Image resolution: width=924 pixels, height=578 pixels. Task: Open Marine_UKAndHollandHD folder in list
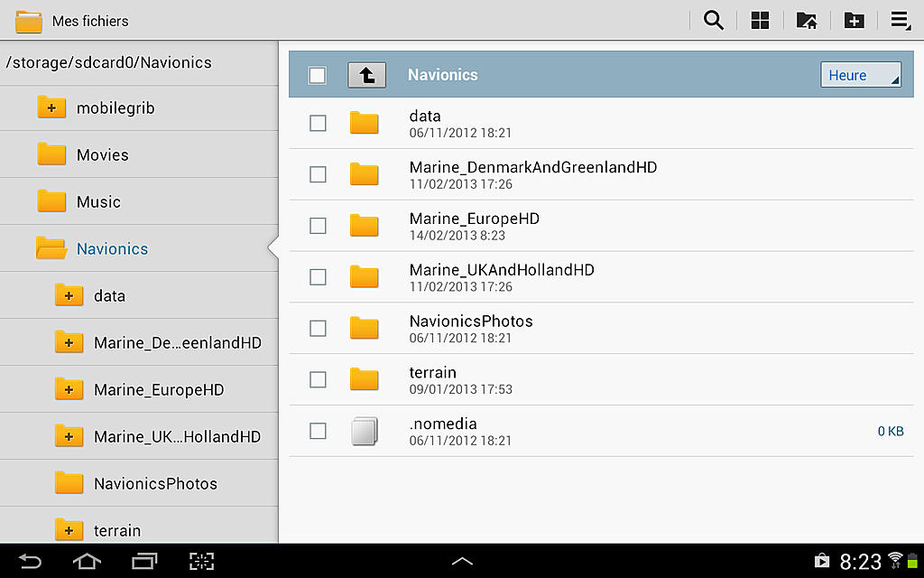coord(601,277)
